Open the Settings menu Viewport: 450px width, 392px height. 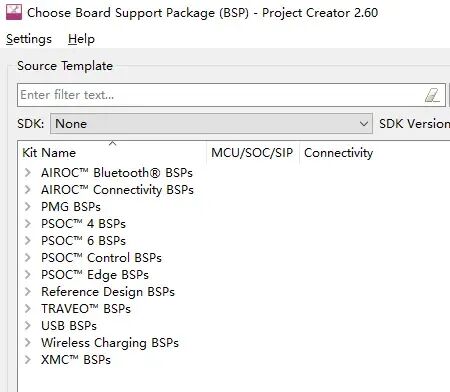click(x=29, y=39)
